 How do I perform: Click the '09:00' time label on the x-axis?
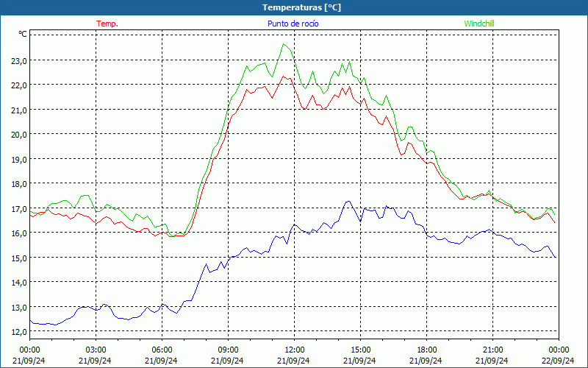point(228,350)
